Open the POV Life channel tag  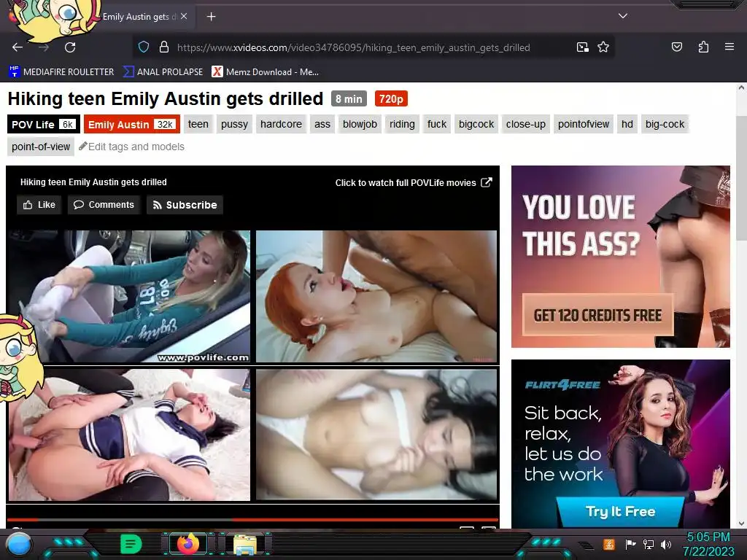[x=43, y=124]
